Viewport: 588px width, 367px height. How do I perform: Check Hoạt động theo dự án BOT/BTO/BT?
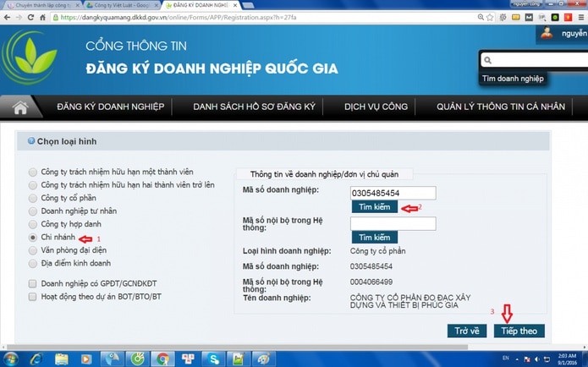coord(33,297)
